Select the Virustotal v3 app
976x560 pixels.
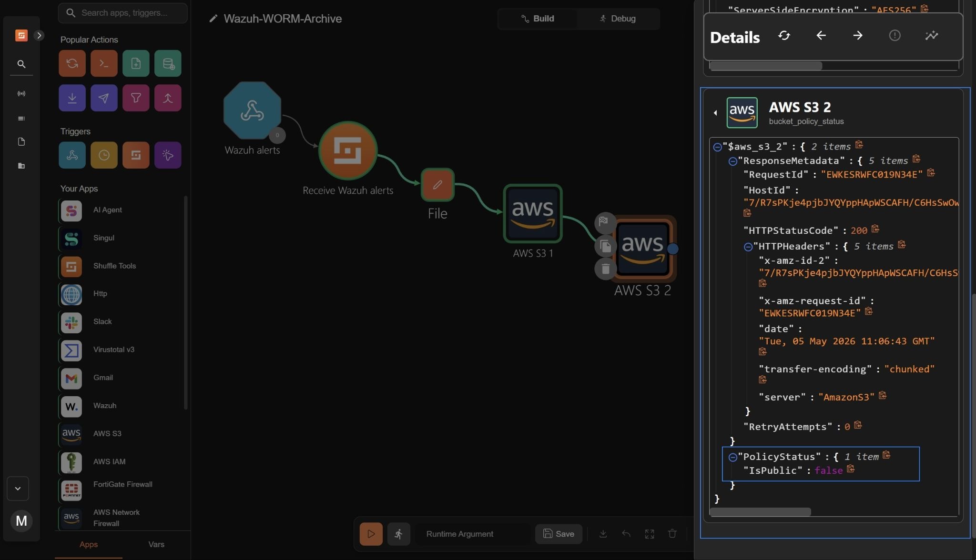120,350
